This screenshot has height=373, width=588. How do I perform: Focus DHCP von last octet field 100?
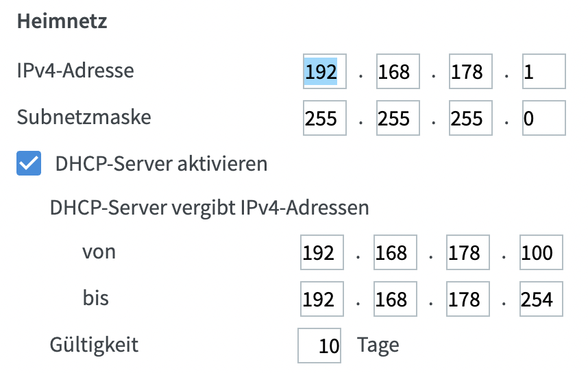541,252
